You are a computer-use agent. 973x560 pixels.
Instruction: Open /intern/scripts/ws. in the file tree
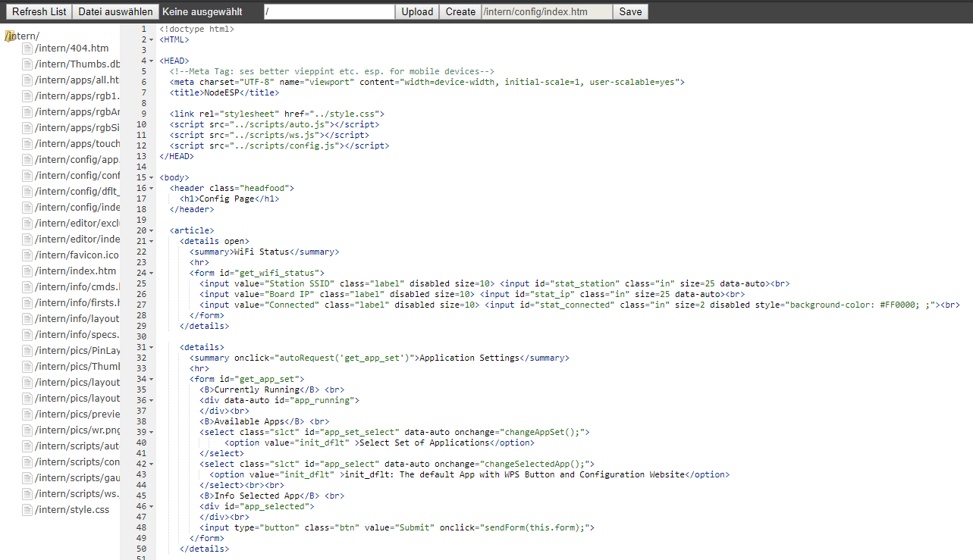77,494
